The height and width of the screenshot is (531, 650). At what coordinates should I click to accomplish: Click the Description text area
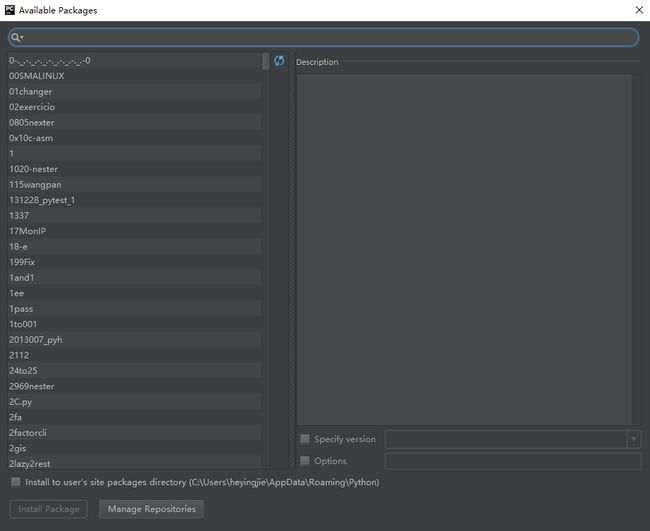(464, 249)
